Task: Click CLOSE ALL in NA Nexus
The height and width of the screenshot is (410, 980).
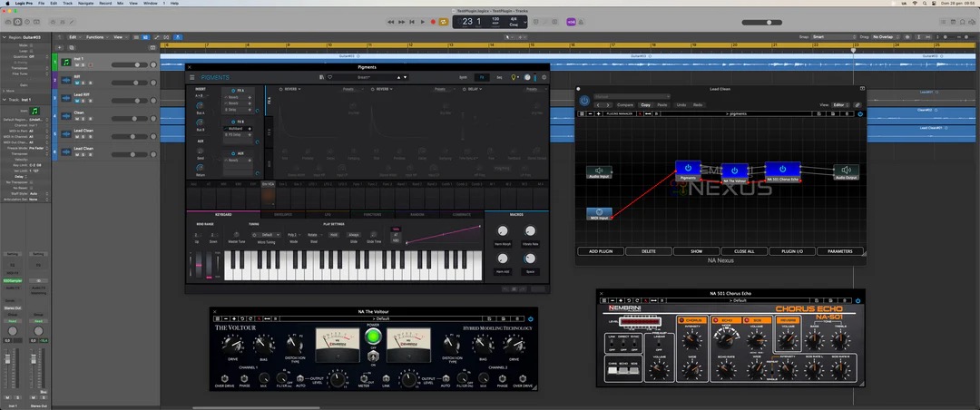Action: click(744, 251)
